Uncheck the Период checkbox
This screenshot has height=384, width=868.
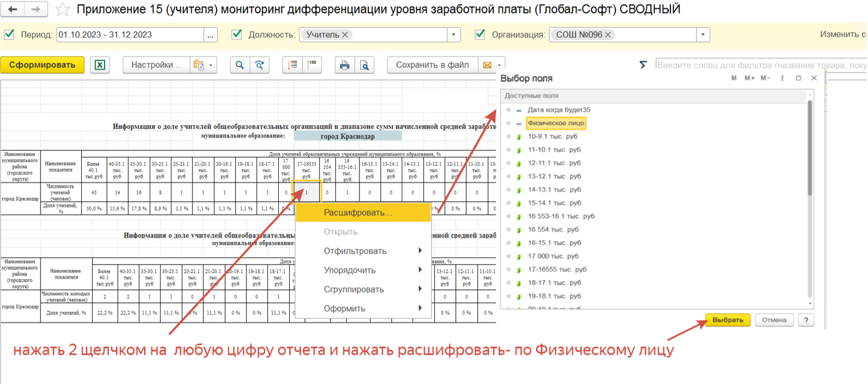coord(9,34)
